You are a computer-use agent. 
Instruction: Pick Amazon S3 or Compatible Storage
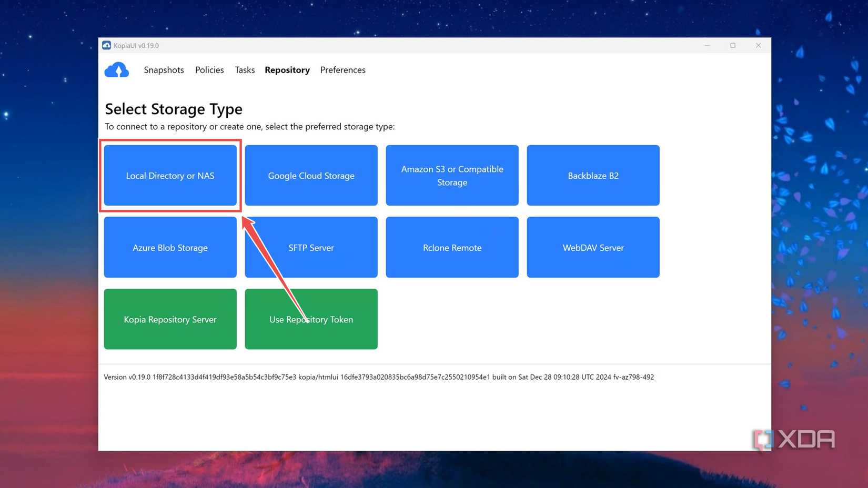tap(452, 176)
